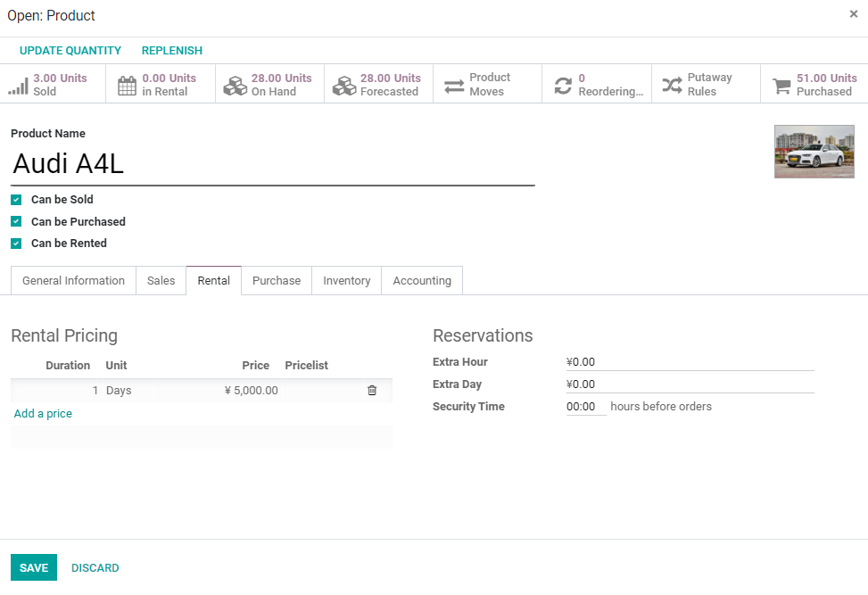This screenshot has height=595, width=868.
Task: Click the ¥ 5,000.00 price cell
Action: 218,390
